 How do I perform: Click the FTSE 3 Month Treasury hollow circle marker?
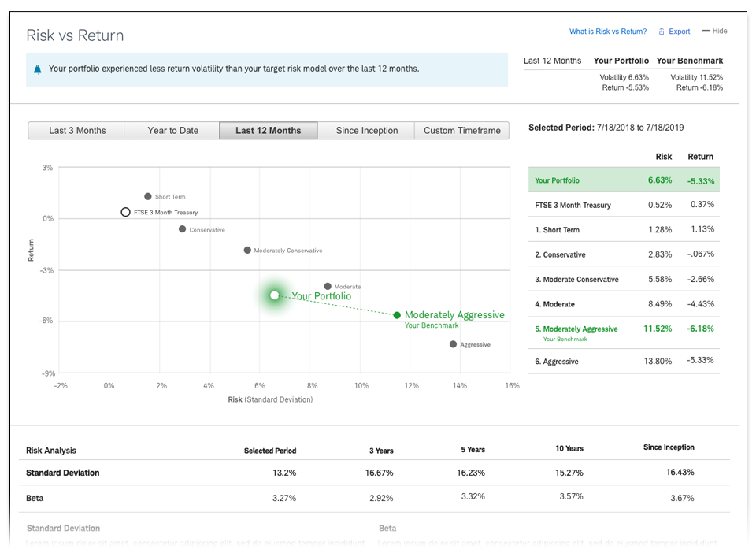[125, 212]
